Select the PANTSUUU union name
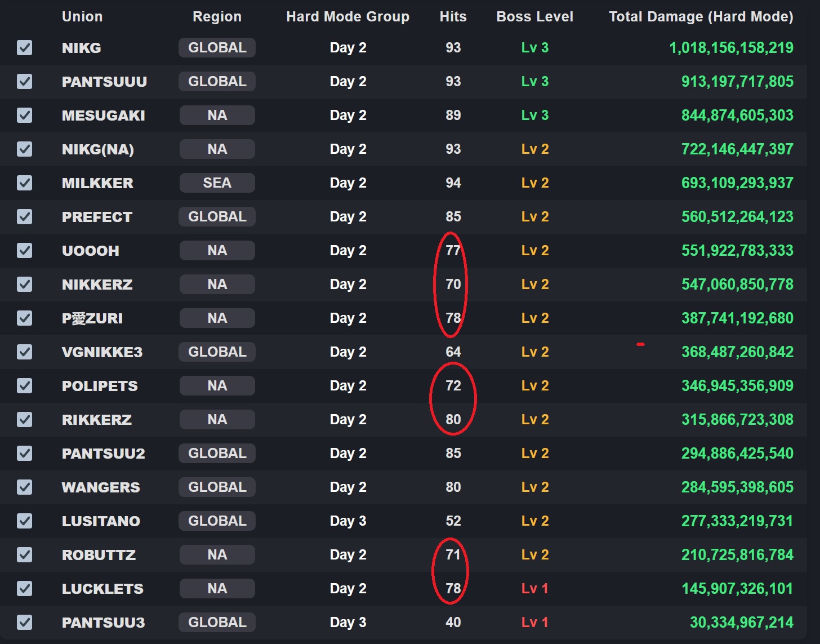820x644 pixels. click(104, 82)
